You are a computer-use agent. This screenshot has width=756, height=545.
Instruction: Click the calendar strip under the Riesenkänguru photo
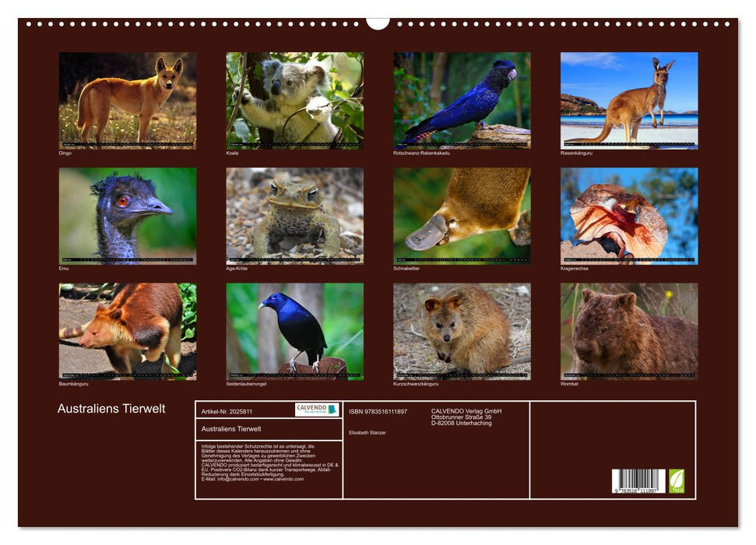coord(628,143)
